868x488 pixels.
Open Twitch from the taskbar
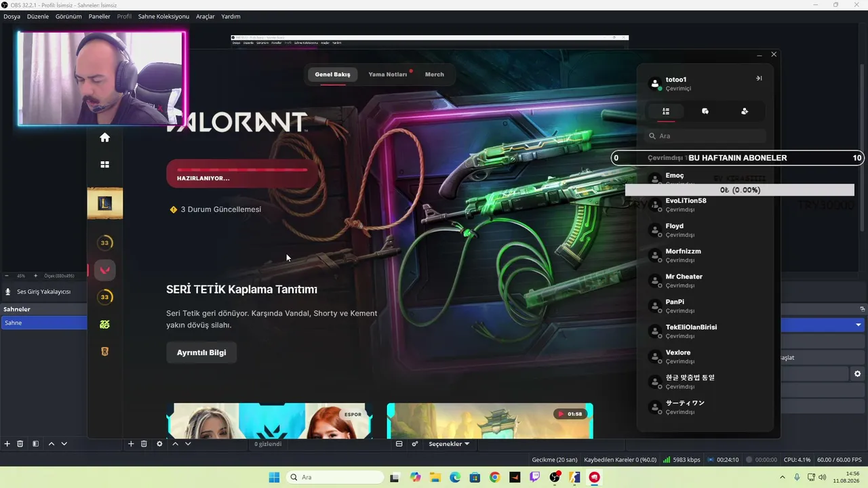click(x=535, y=477)
